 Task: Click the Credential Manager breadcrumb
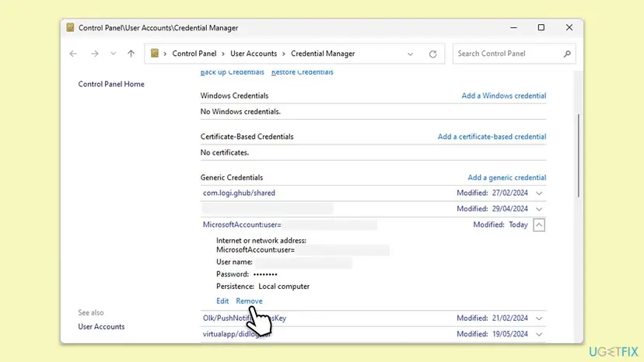coord(323,54)
